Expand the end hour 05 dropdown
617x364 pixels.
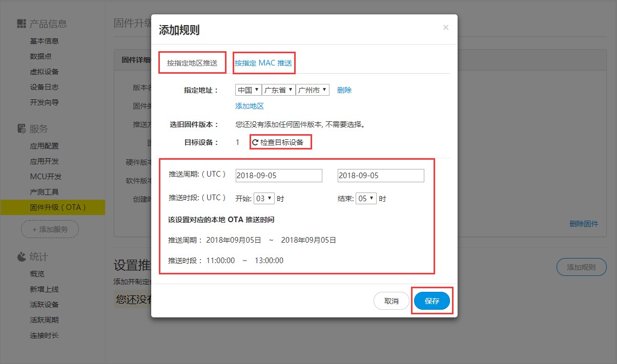[x=366, y=199]
